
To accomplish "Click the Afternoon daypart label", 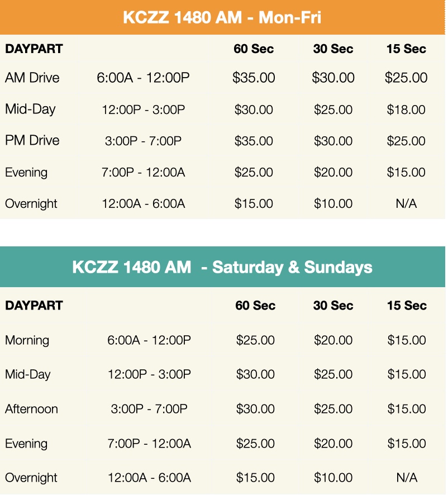I will [x=31, y=409].
